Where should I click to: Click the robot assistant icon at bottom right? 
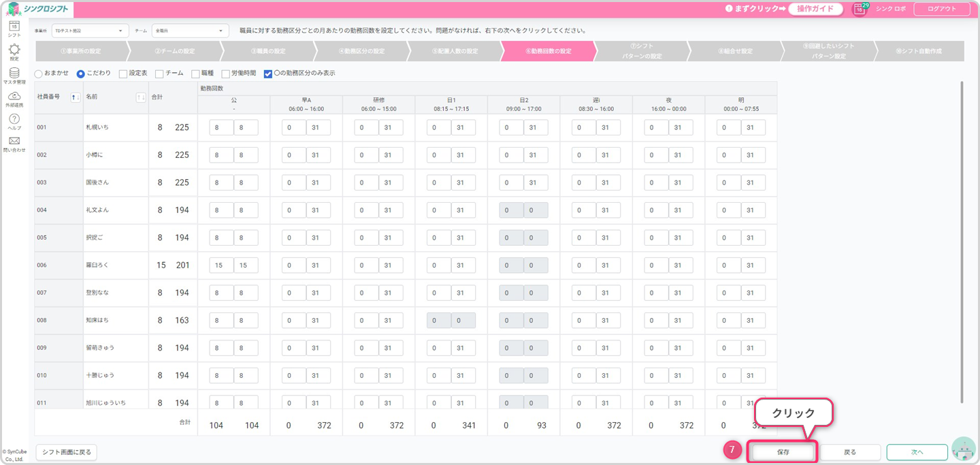click(963, 449)
